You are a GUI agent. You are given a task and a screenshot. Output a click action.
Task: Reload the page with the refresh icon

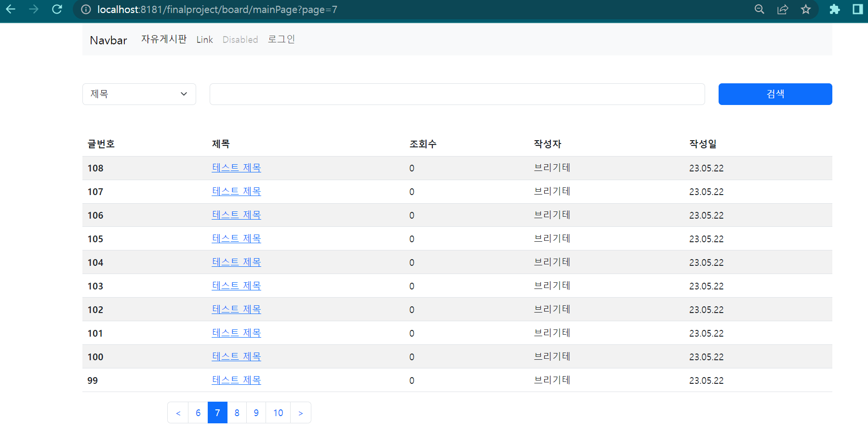[57, 9]
